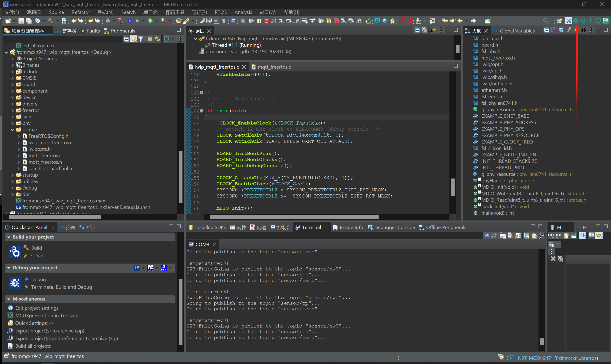Click the yellow Suspend pause debug icon
The height and width of the screenshot is (364, 611).
[259, 21]
